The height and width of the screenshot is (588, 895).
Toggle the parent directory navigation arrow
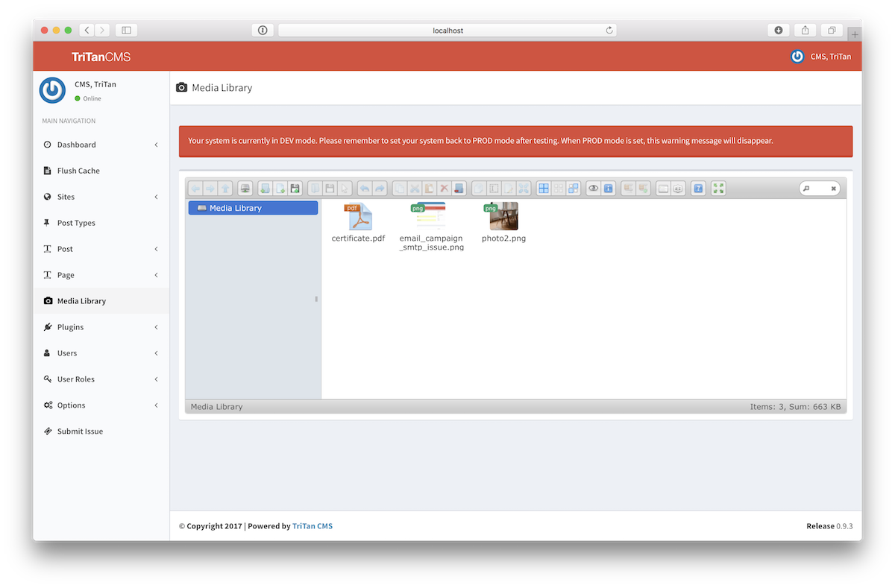[225, 188]
